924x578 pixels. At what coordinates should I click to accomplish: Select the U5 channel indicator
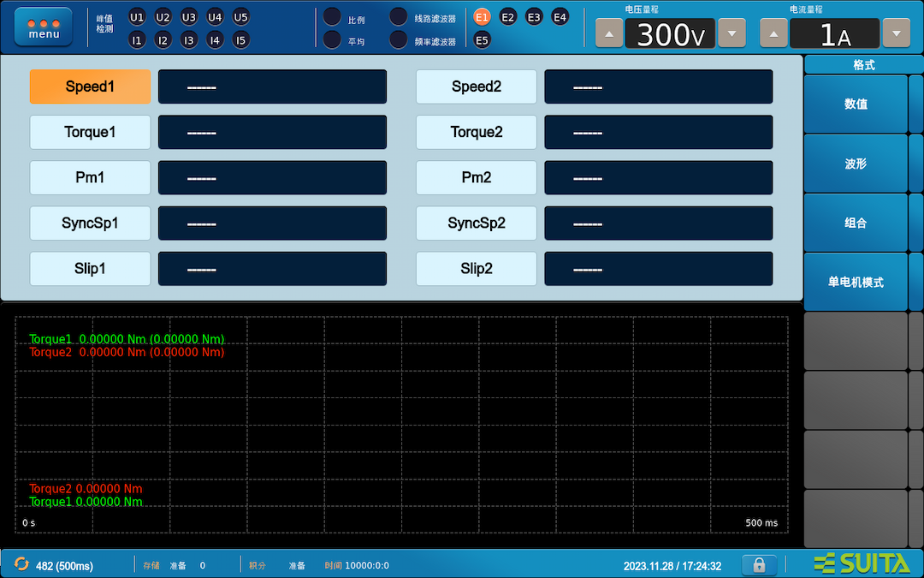(x=240, y=17)
